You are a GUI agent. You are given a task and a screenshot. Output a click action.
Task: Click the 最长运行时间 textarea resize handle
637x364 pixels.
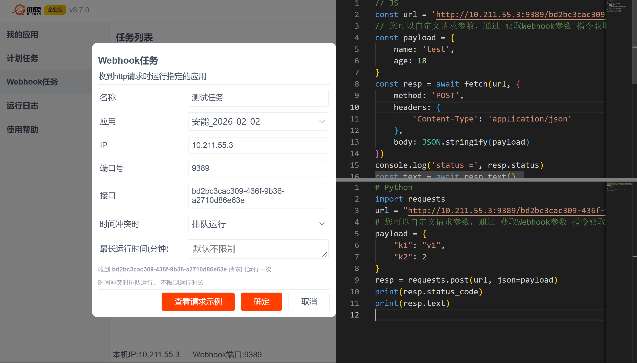coord(325,255)
